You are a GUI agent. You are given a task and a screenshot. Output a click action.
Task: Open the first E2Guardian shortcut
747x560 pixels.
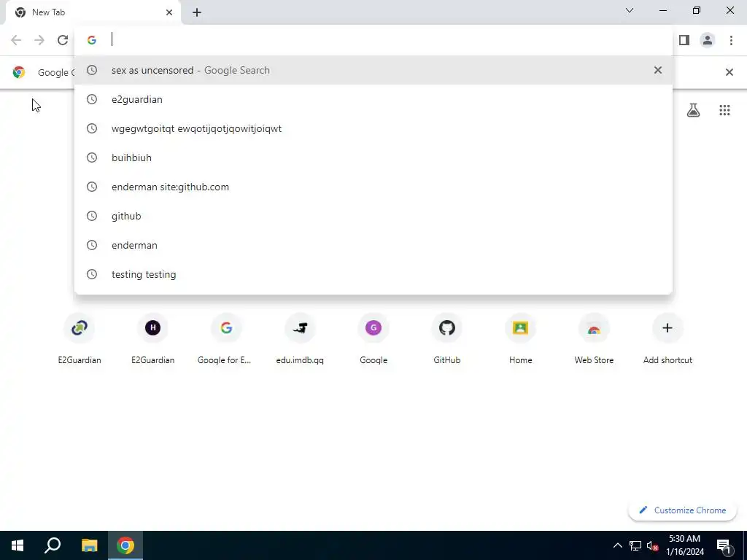point(80,339)
